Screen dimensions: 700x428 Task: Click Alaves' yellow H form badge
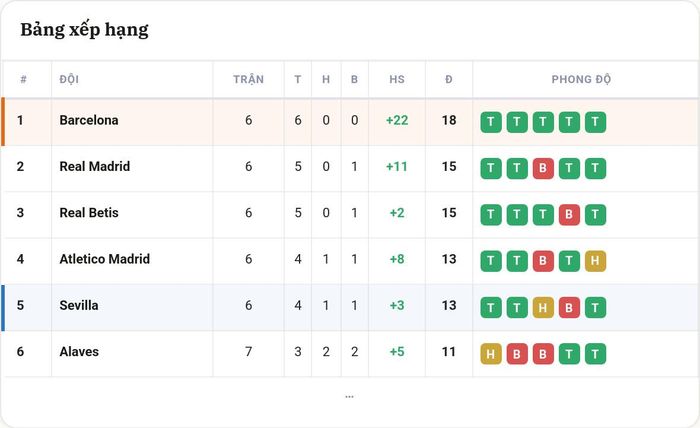pos(491,353)
